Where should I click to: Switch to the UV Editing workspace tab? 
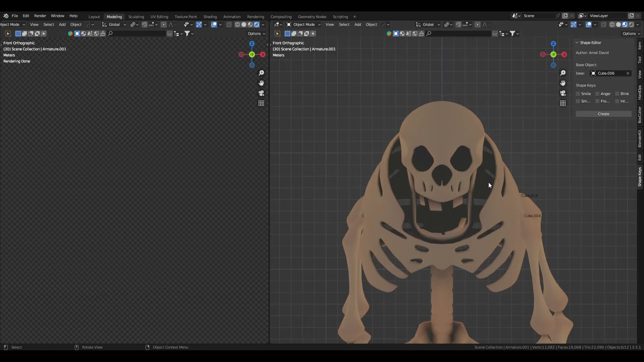click(x=160, y=16)
